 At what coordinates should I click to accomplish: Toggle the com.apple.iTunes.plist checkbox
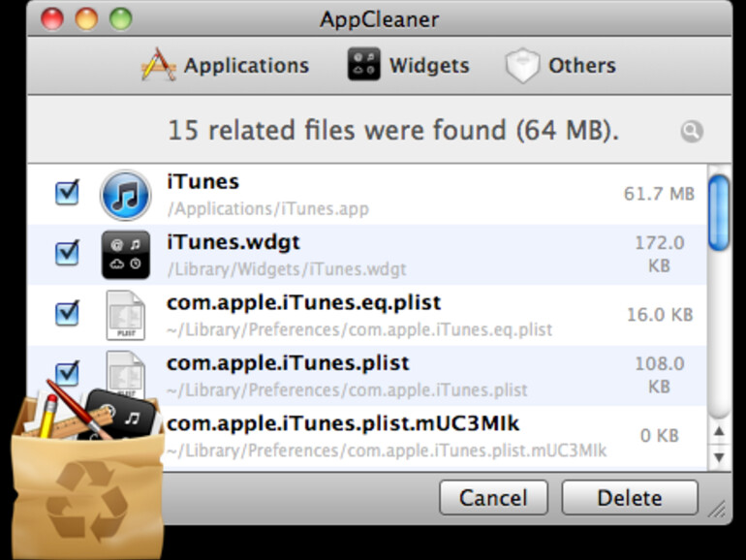[67, 372]
